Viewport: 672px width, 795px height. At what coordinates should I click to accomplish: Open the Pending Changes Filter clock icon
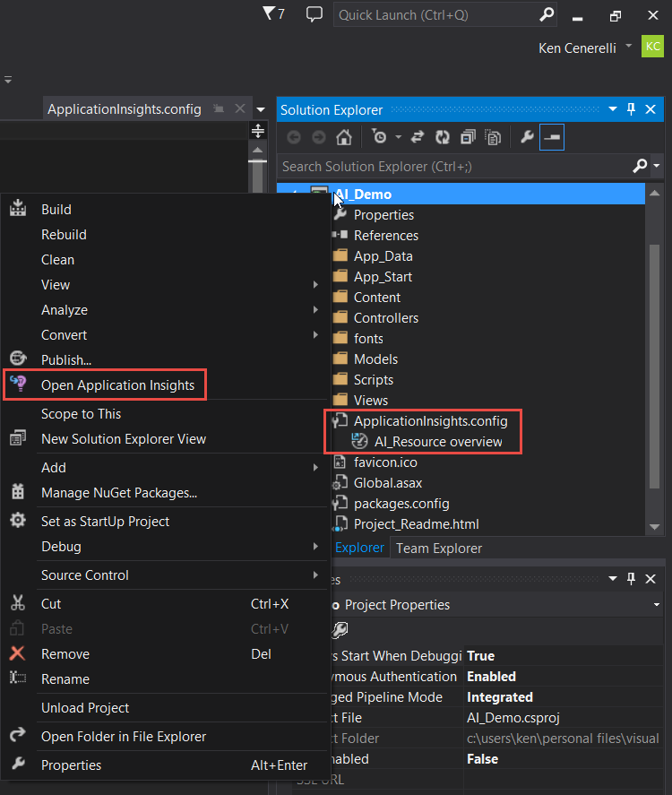[x=379, y=137]
